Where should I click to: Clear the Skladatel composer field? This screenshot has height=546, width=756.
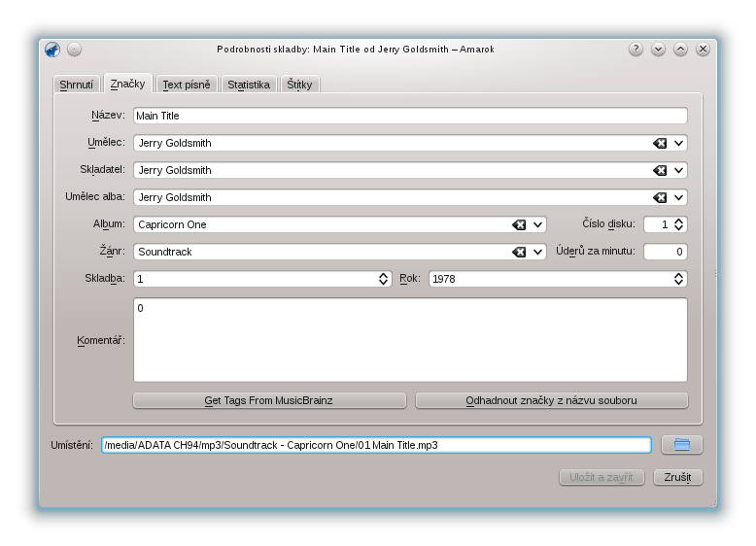pos(660,170)
